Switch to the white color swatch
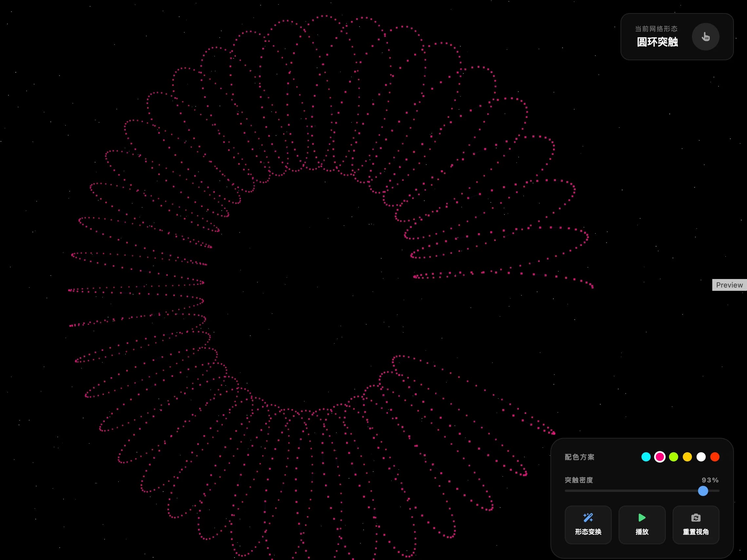The height and width of the screenshot is (560, 747). tap(701, 457)
